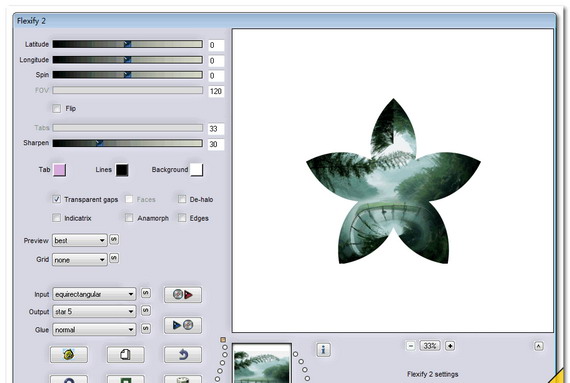
Task: Click the blue undo arrow button
Action: (x=183, y=354)
